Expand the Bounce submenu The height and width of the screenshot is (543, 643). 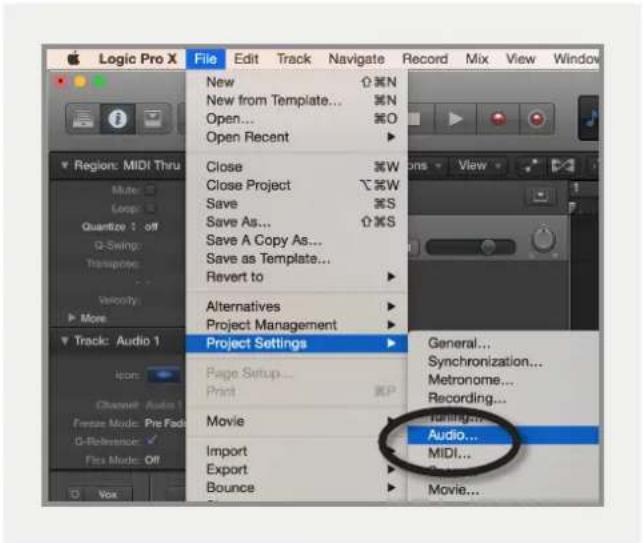click(x=296, y=488)
